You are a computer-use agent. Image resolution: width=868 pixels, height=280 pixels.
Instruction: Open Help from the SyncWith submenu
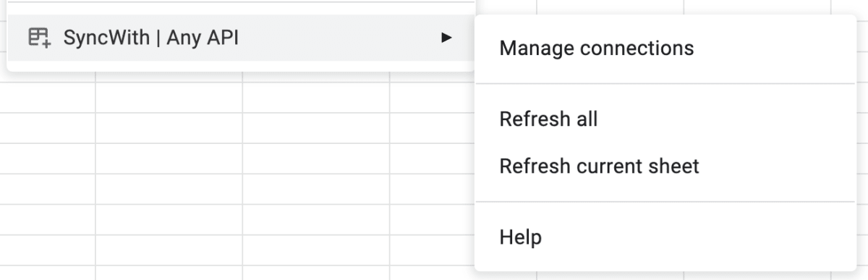pos(520,237)
